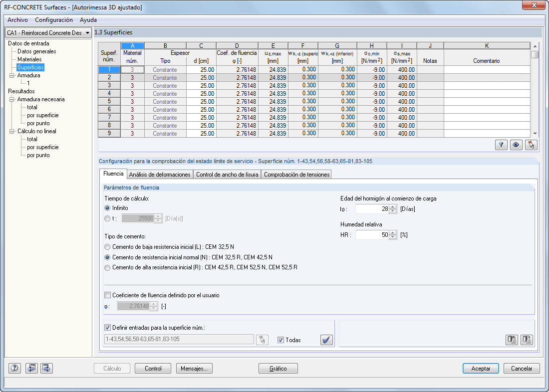The height and width of the screenshot is (392, 549).
Task: Click the σs,max 400.00 cell in row 7
Action: pos(402,118)
